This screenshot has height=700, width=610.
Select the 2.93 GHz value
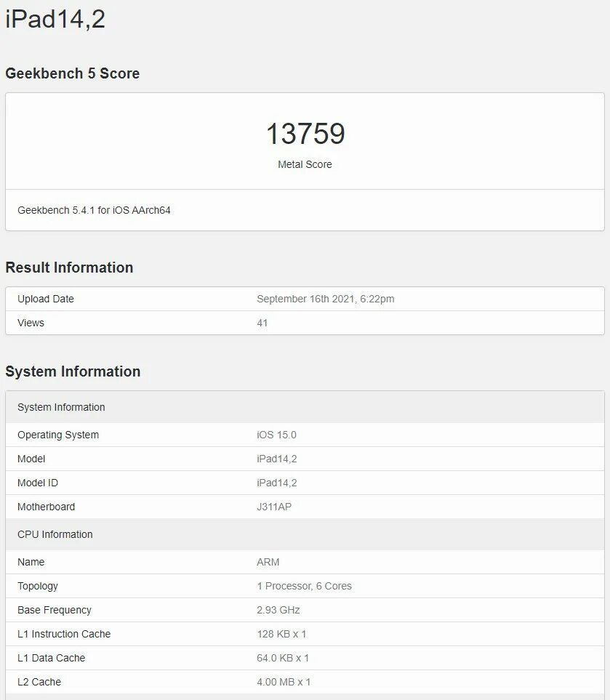click(278, 611)
